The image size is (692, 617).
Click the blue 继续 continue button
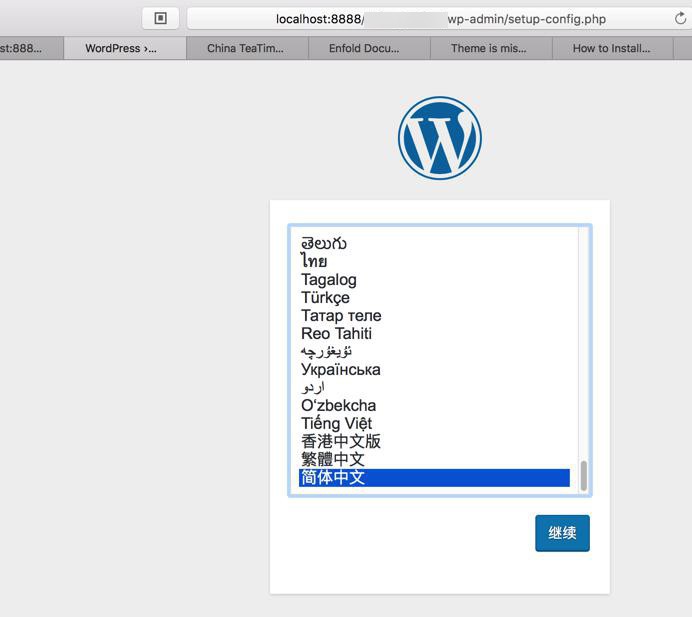(562, 533)
